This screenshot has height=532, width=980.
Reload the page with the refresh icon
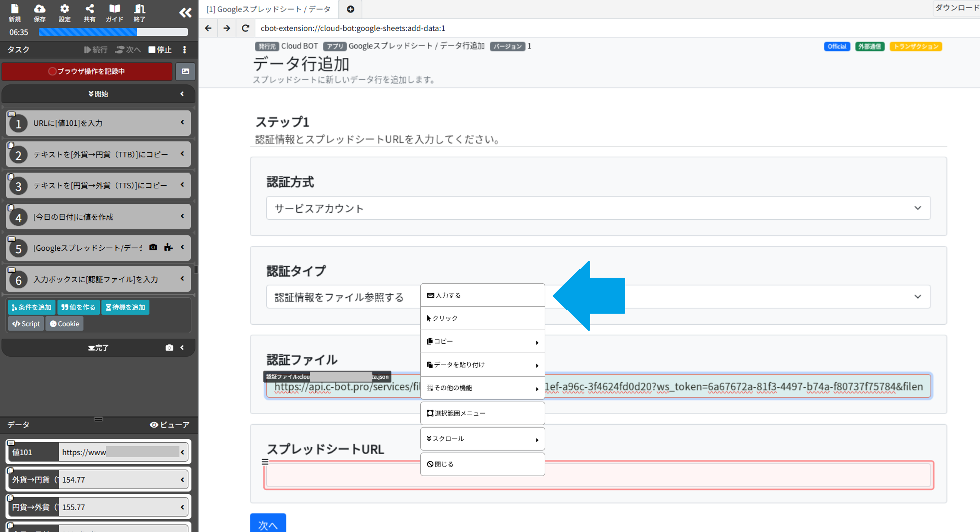[x=245, y=28]
